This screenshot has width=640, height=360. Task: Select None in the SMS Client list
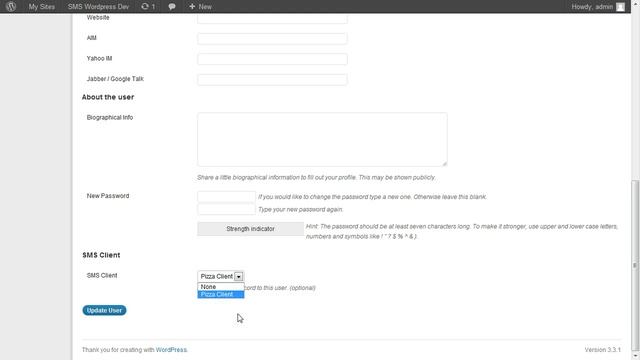coord(220,287)
